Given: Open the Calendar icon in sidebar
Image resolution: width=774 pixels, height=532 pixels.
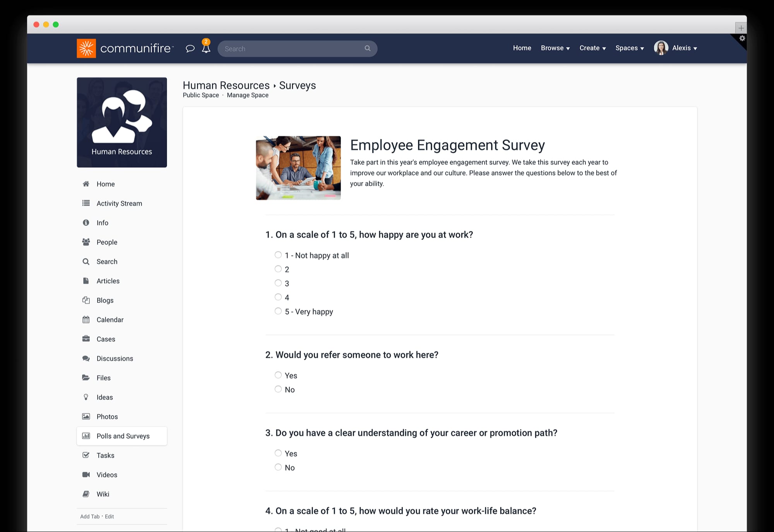Looking at the screenshot, I should point(86,320).
